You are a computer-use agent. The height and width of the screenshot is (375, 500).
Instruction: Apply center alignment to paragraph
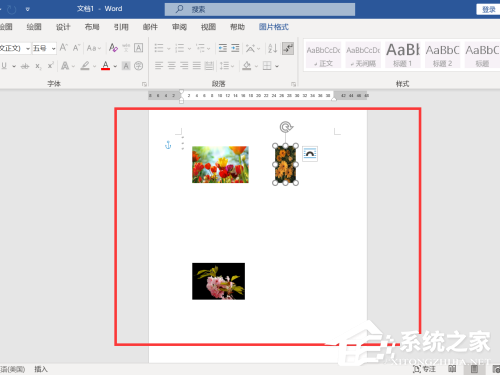pos(172,66)
